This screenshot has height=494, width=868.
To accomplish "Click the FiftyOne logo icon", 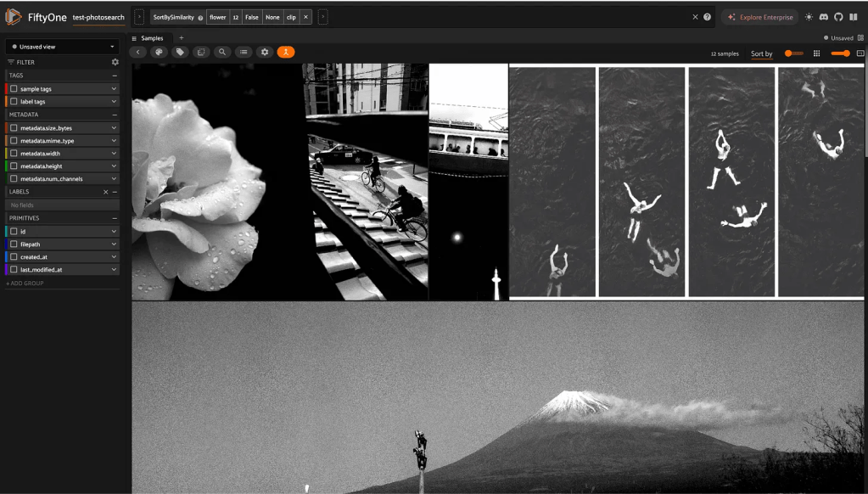I will (x=14, y=17).
